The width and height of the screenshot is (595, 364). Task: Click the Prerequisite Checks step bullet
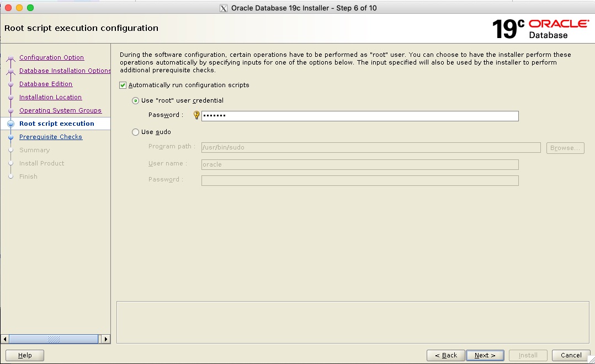[10, 137]
